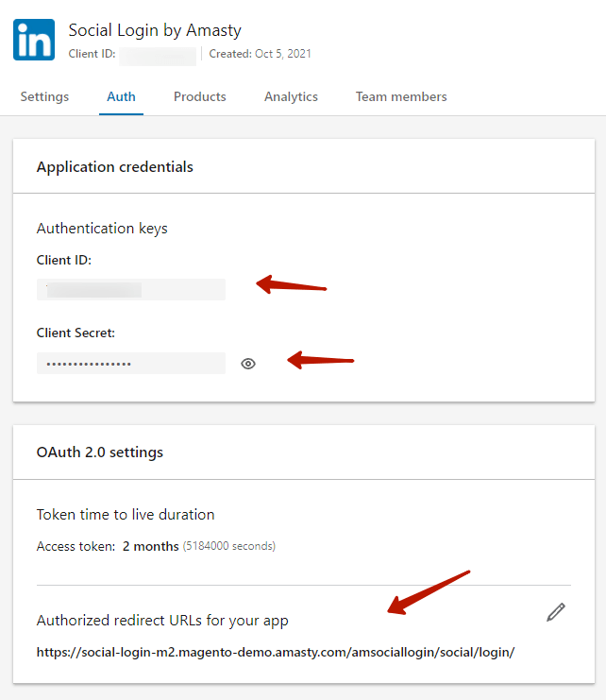Click the LinkedIn app logo
This screenshot has height=700, width=606.
tap(34, 40)
